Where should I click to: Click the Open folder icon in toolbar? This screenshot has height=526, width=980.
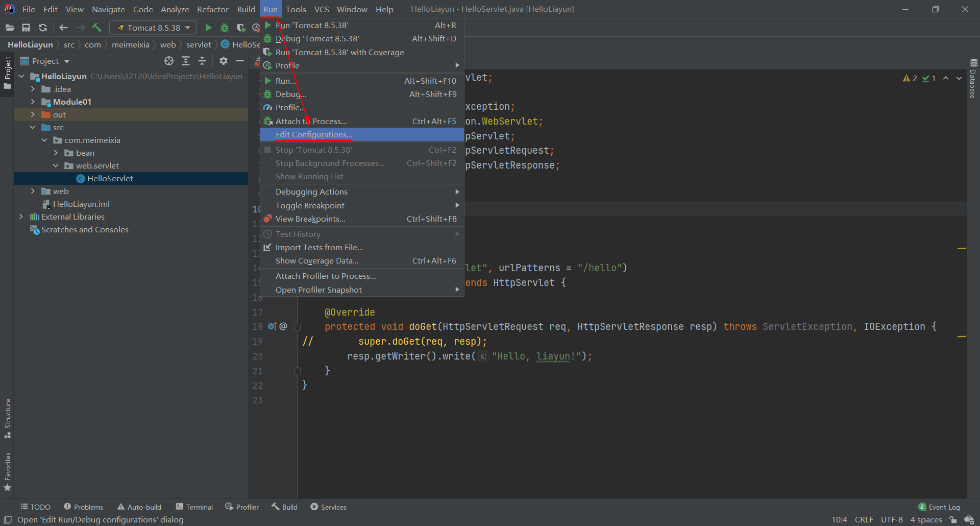10,28
